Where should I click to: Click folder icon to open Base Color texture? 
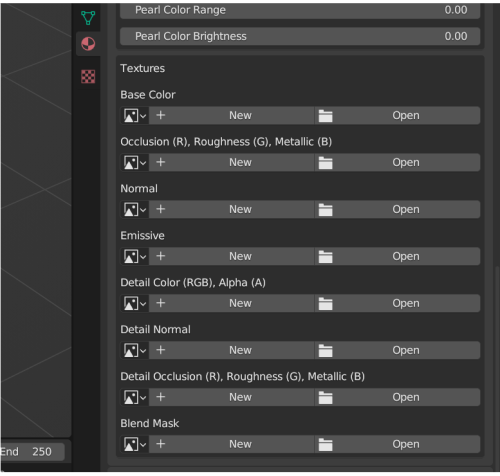point(325,116)
